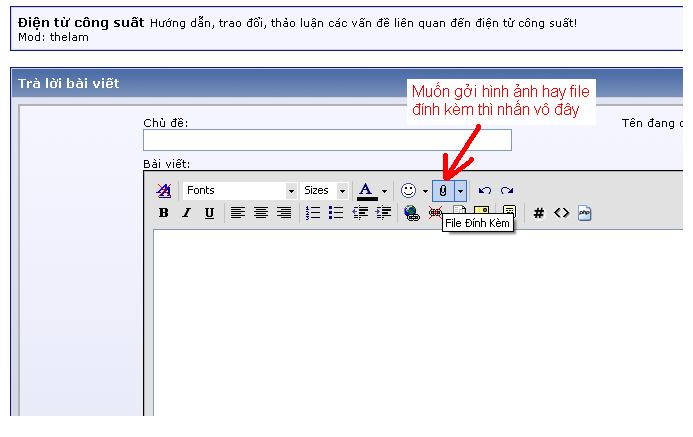
Task: Click the remove link icon
Action: 435,213
